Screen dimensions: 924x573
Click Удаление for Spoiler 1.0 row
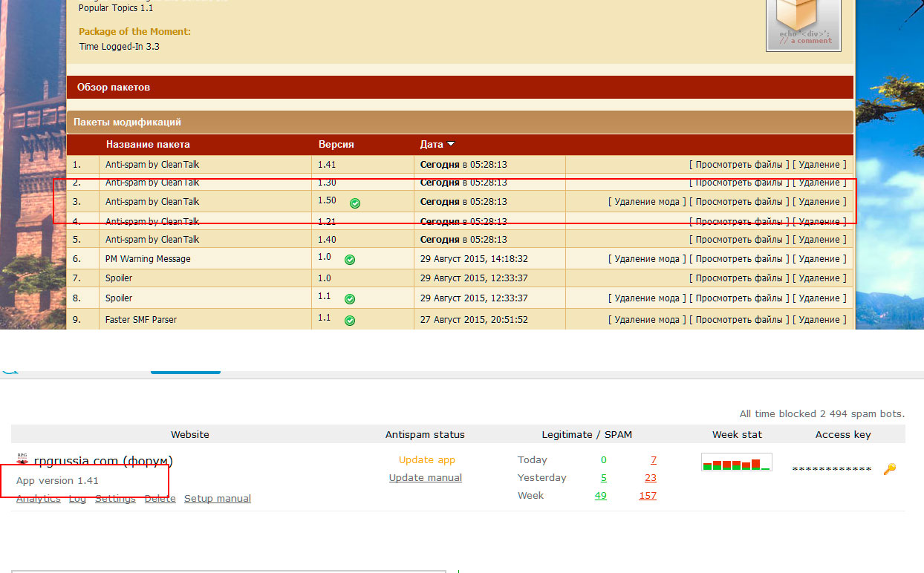click(819, 278)
